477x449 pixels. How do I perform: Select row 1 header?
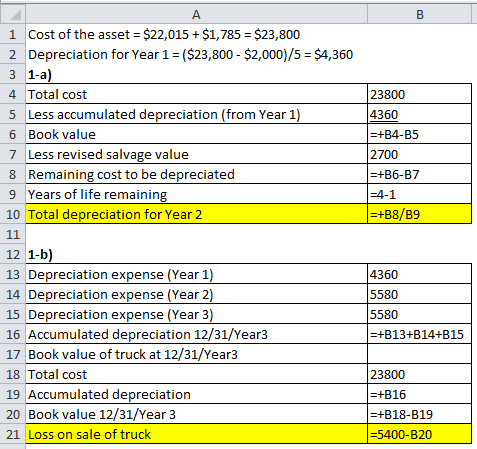click(13, 34)
